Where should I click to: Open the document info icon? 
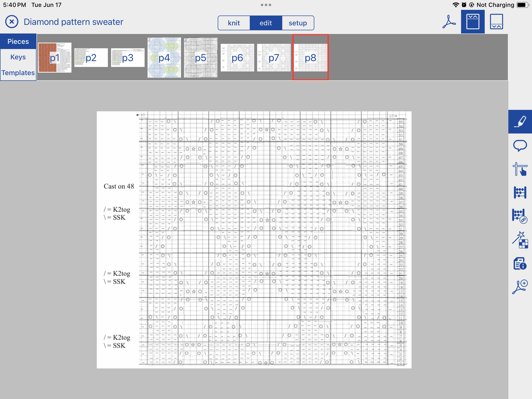tap(520, 264)
